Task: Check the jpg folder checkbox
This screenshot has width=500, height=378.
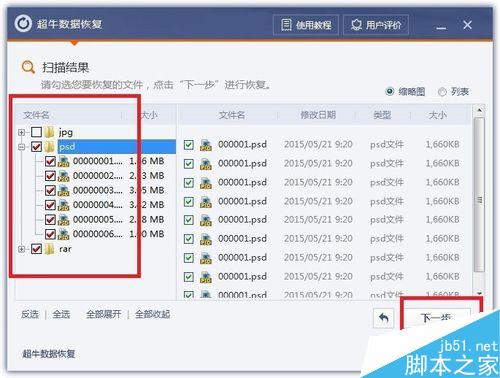Action: pos(36,132)
